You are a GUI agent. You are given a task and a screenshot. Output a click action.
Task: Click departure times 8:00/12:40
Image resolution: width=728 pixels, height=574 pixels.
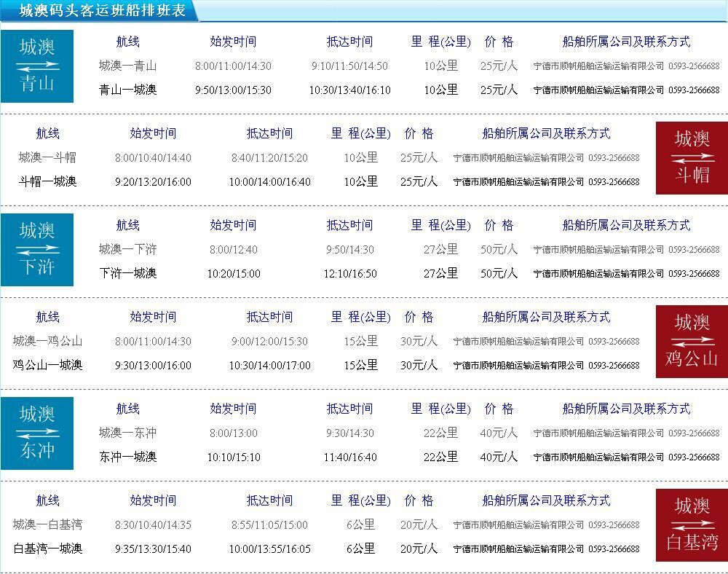[x=233, y=249]
